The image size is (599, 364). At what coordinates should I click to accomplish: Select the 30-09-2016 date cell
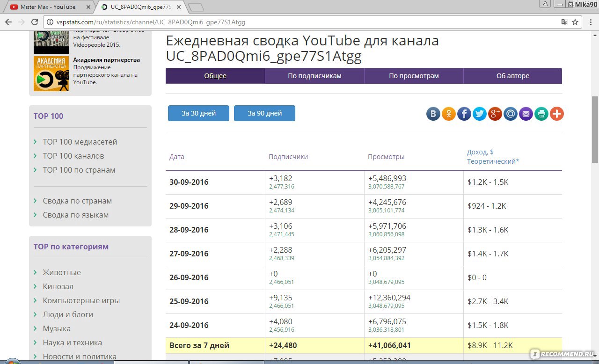(x=189, y=182)
